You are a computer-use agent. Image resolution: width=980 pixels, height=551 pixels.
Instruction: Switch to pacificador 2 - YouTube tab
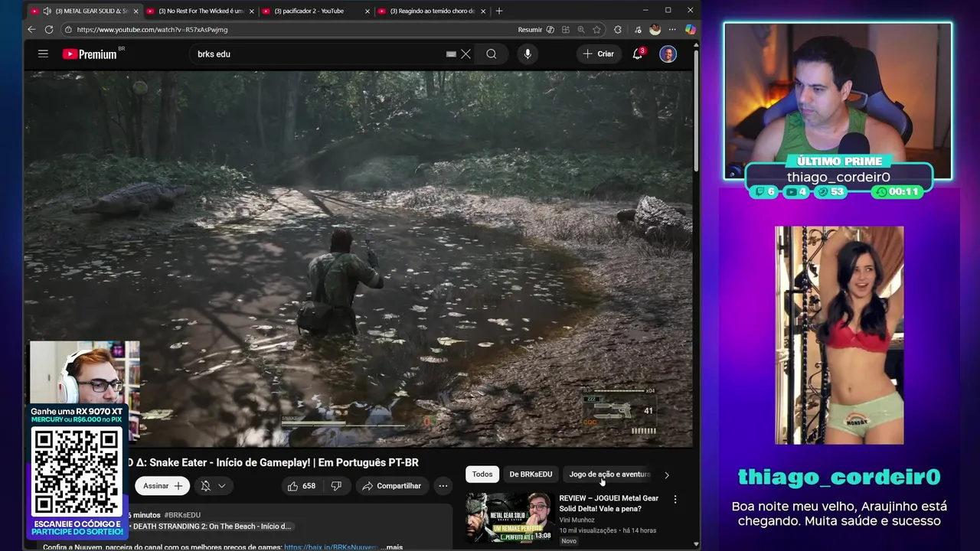[315, 11]
